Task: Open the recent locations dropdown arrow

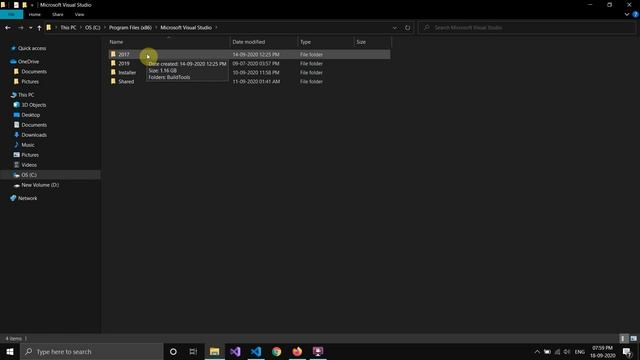Action: [x=31, y=28]
